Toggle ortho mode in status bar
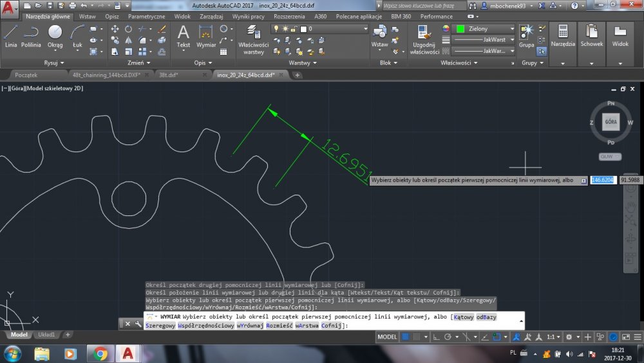The height and width of the screenshot is (363, 644). [437, 337]
